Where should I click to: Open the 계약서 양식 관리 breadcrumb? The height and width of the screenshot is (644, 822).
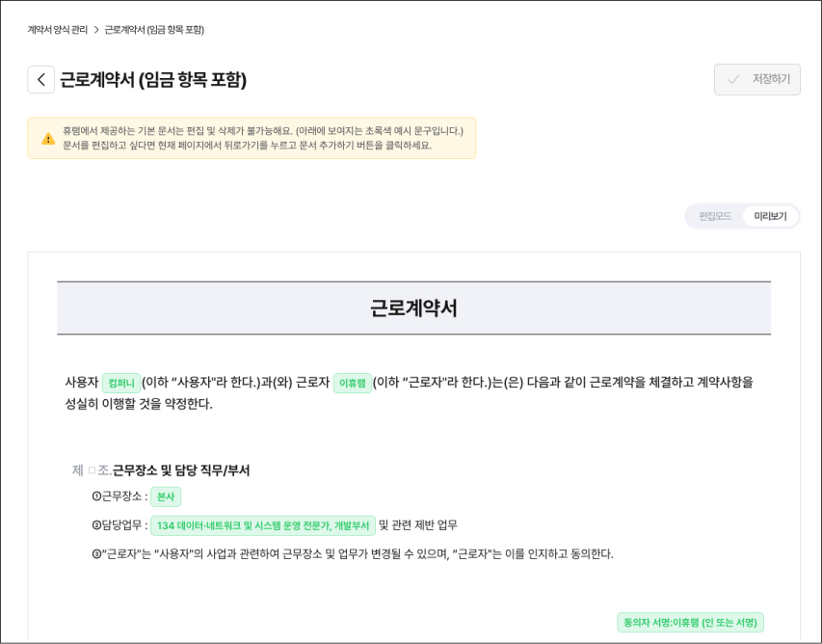(58, 30)
